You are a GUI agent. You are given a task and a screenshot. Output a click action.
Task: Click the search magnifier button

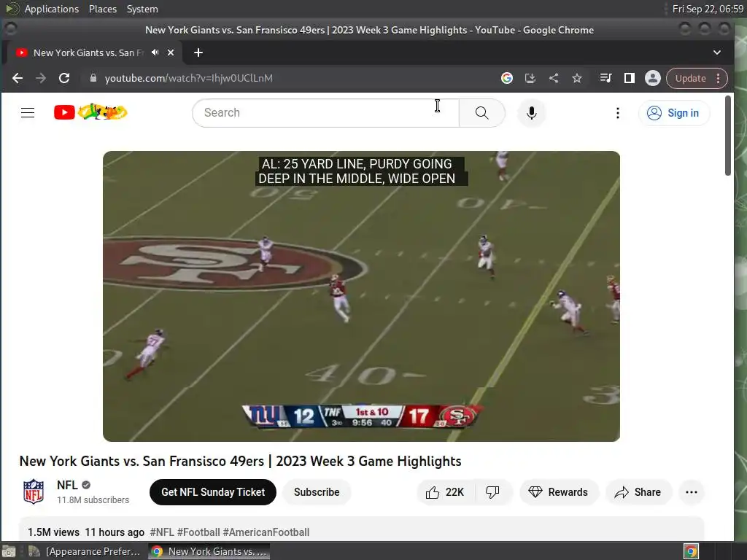click(481, 113)
